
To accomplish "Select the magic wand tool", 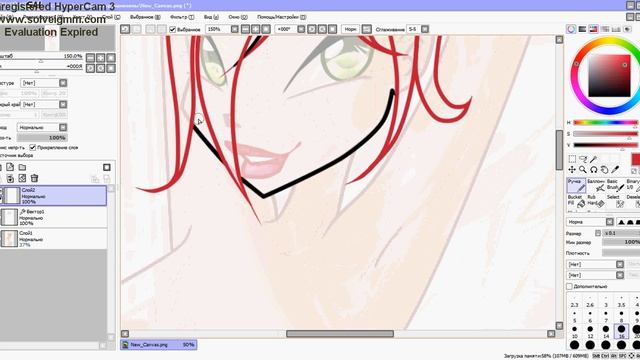I will click(x=593, y=159).
